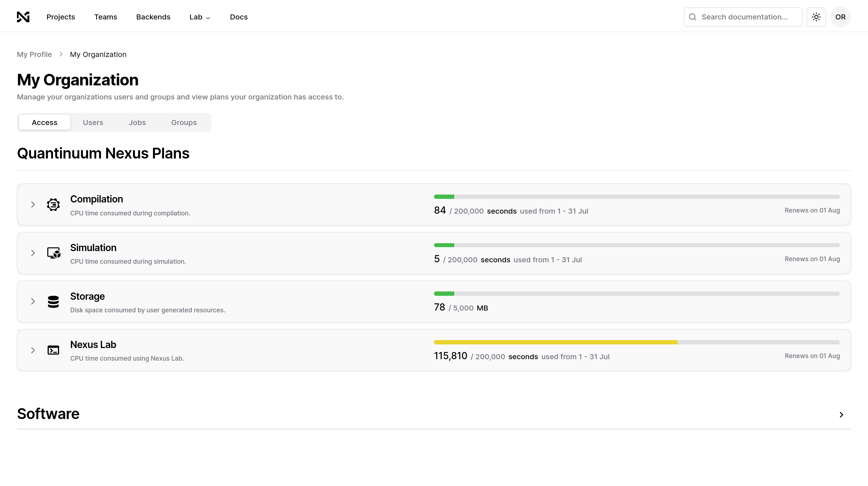Click 'Renews on 01 Aug' in Nexus Lab row

tap(812, 356)
